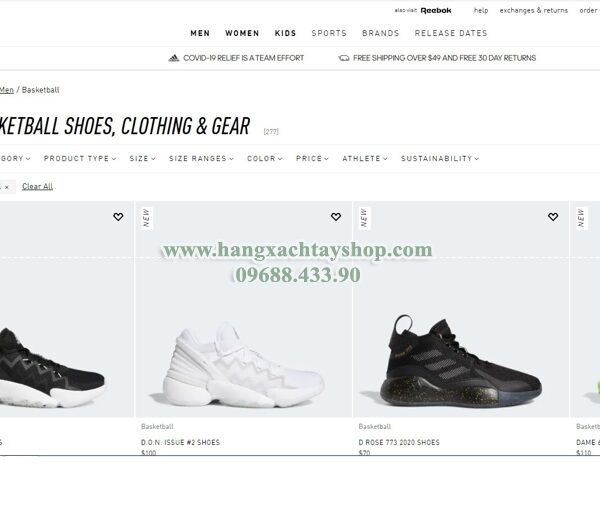
Task: Open the MEN navigation menu
Action: pos(200,33)
